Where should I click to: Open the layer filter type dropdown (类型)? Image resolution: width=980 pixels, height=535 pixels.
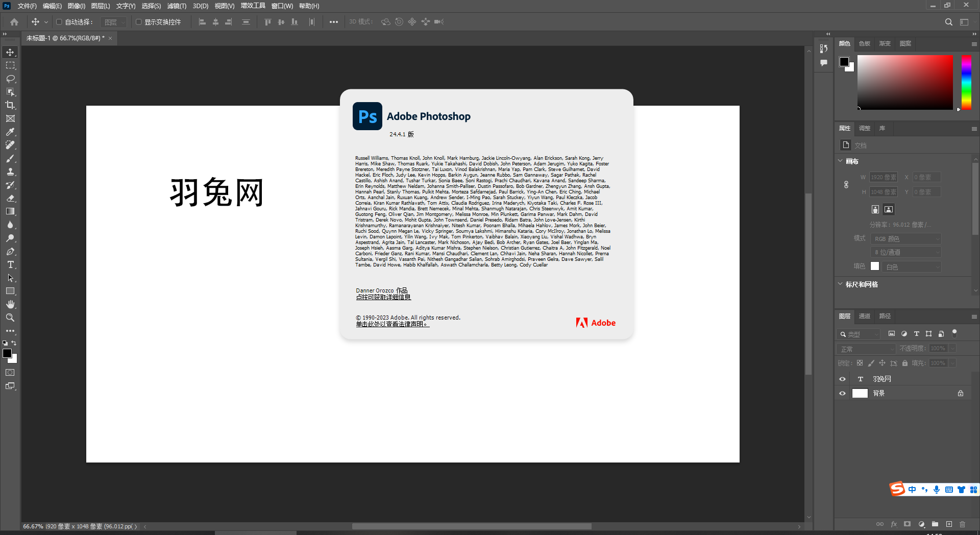coord(859,334)
